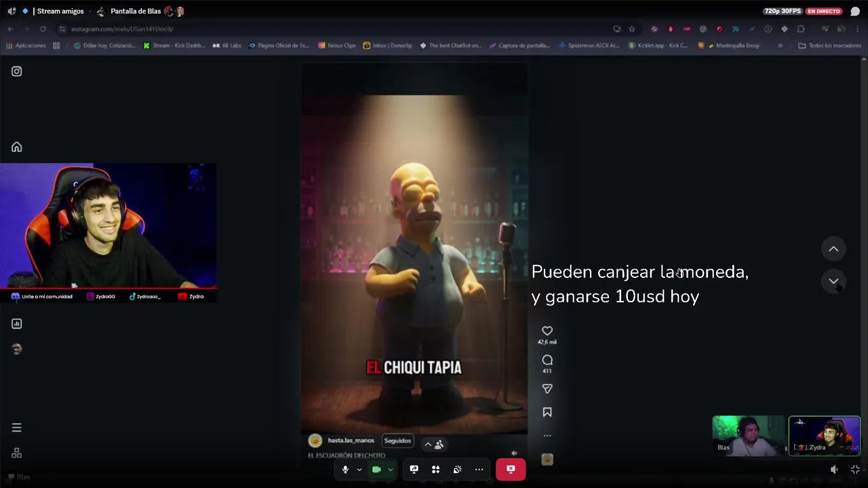Share your screen in Discord call

point(414,469)
